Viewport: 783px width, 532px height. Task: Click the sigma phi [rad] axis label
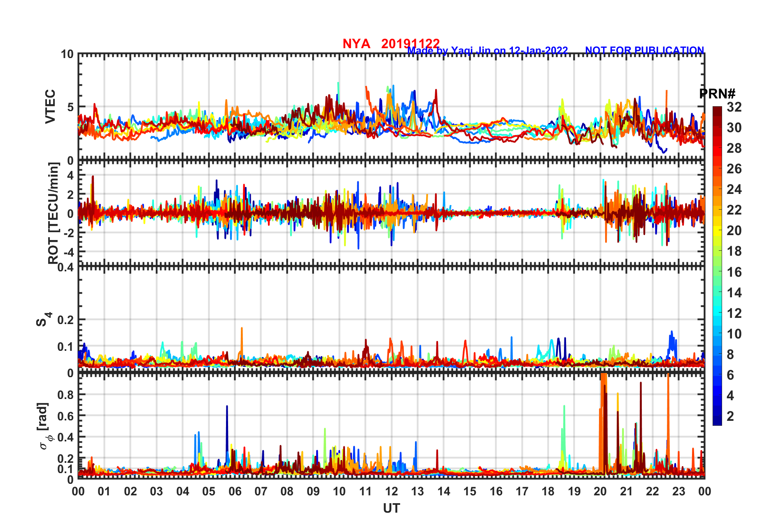pos(44,426)
